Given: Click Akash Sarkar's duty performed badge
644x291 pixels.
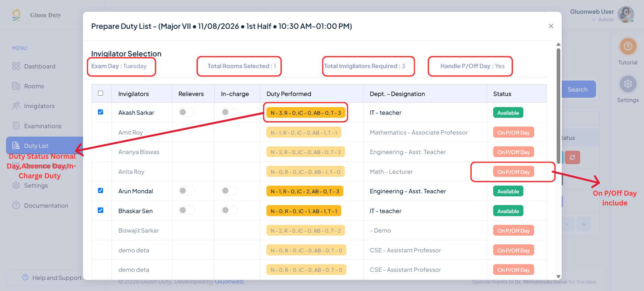Looking at the screenshot, I should [306, 113].
